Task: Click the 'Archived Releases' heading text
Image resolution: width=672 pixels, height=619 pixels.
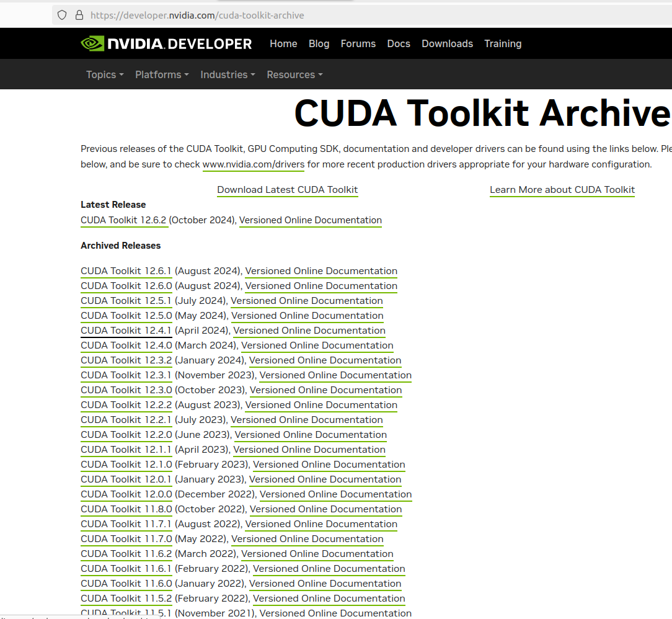Action: [120, 246]
